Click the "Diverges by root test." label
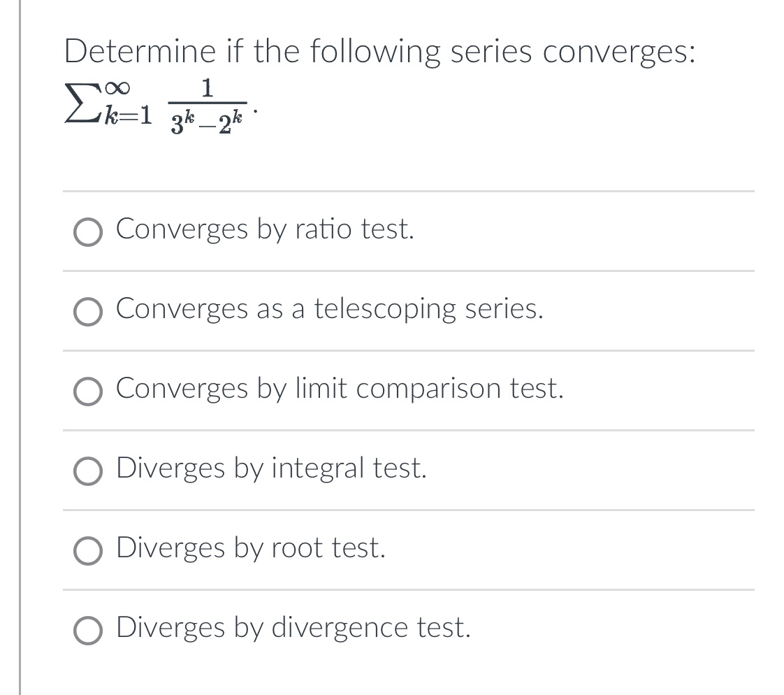784x695 pixels. 251,548
